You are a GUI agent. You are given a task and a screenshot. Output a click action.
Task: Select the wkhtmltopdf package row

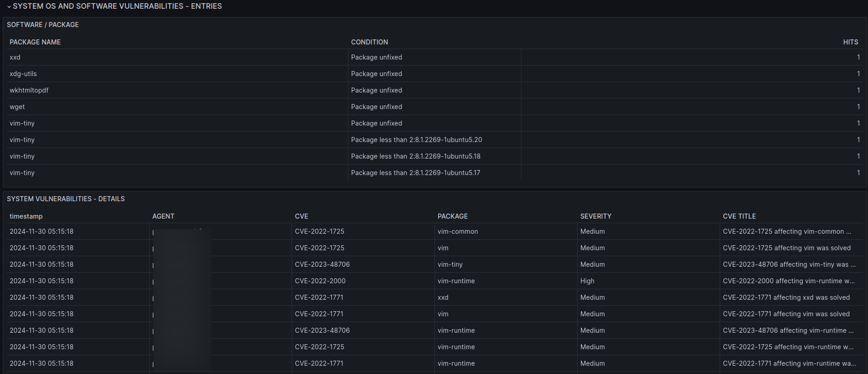click(x=29, y=90)
